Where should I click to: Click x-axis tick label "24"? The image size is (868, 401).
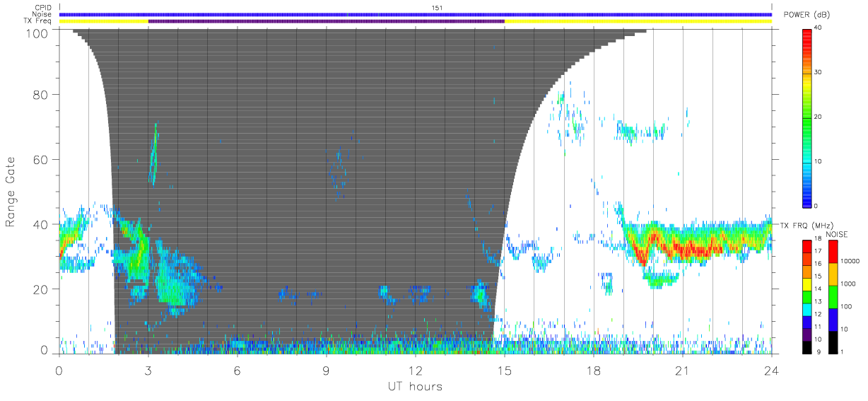coord(772,369)
